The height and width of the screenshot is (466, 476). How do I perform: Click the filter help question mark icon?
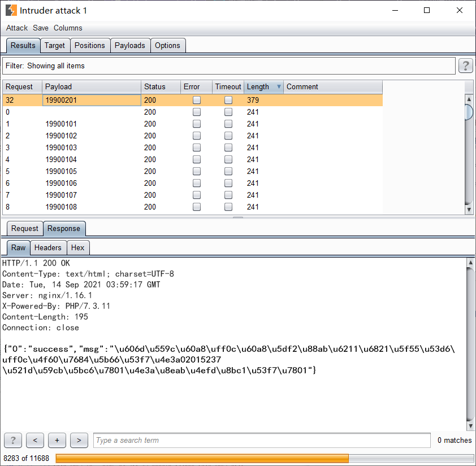click(x=466, y=66)
